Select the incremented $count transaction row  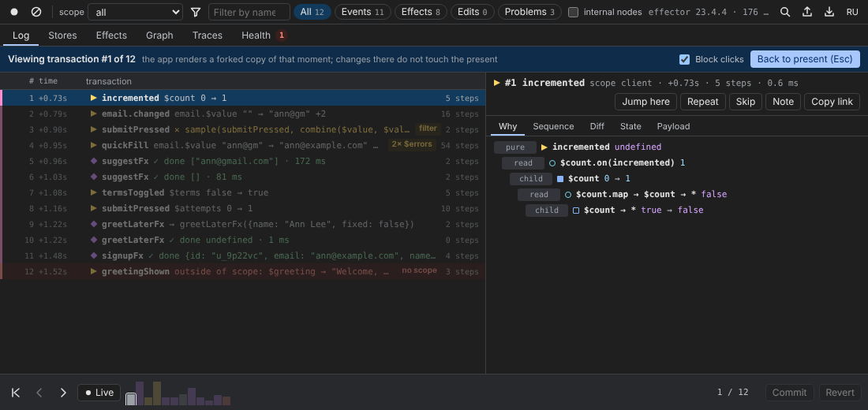coord(242,98)
